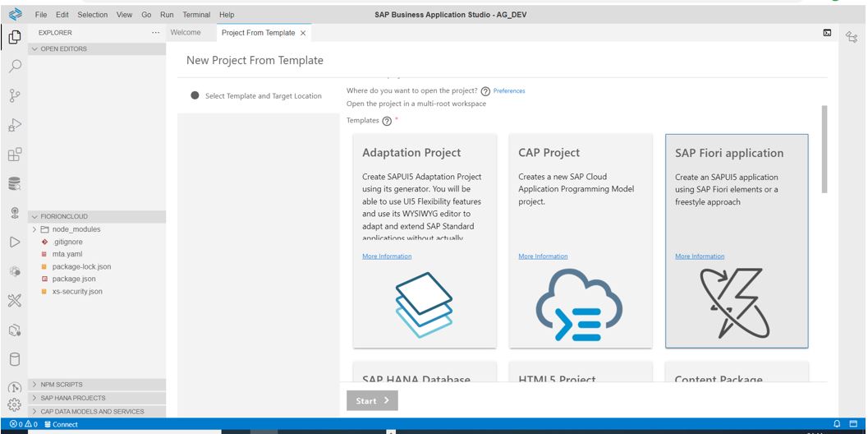
Task: Open the Source Control icon
Action: point(14,95)
